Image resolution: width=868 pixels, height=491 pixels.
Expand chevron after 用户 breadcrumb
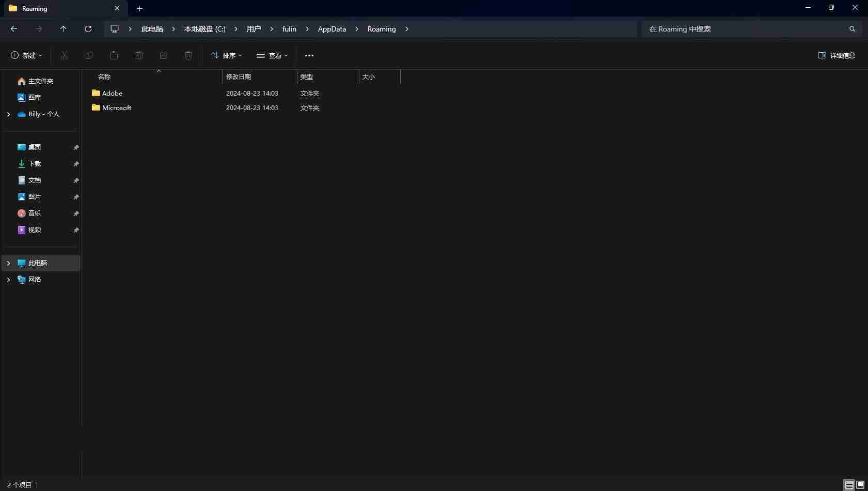[x=272, y=29]
